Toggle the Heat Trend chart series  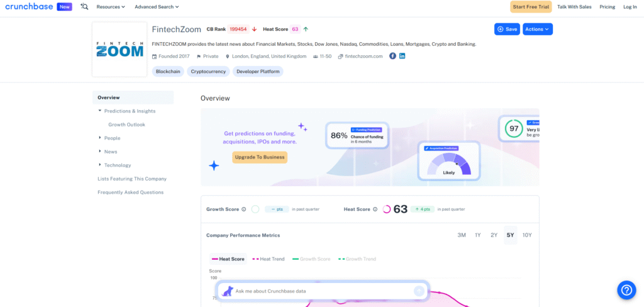coord(268,259)
